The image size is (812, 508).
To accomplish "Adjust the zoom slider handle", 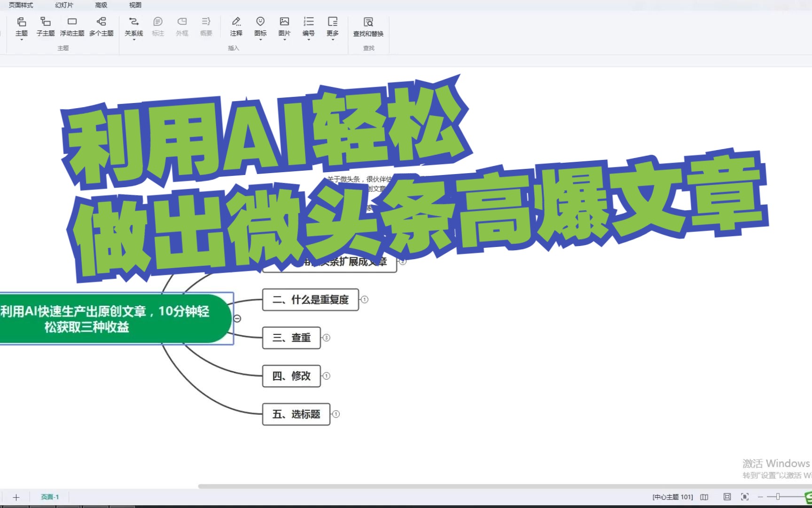I will pyautogui.click(x=778, y=497).
